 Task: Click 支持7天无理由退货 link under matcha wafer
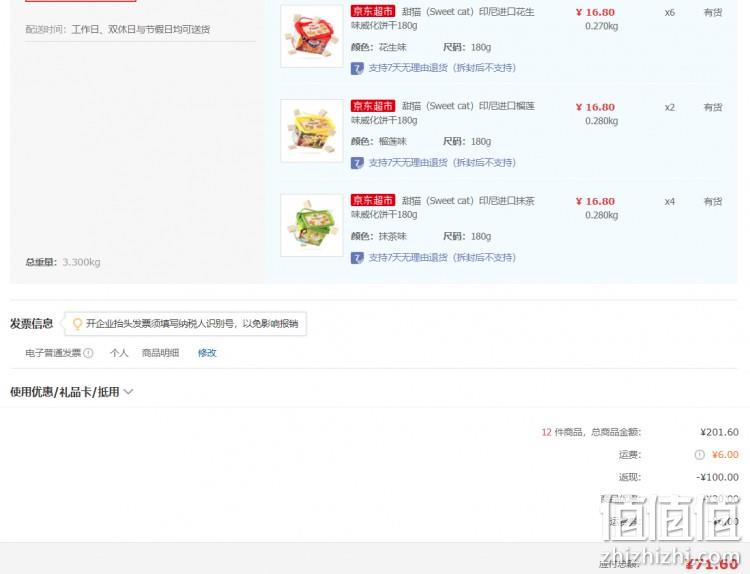click(442, 257)
